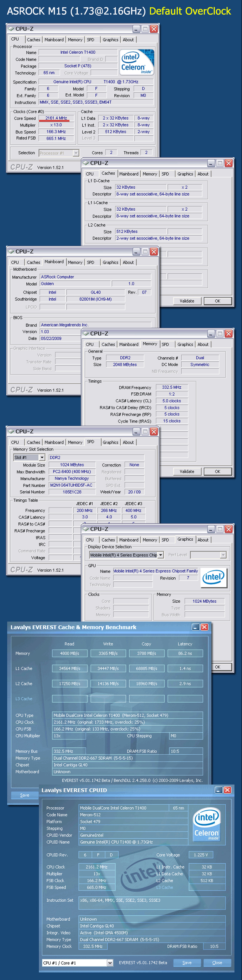
Task: Open the CPU #1 / Core #1 dropdown
Action: [110, 963]
